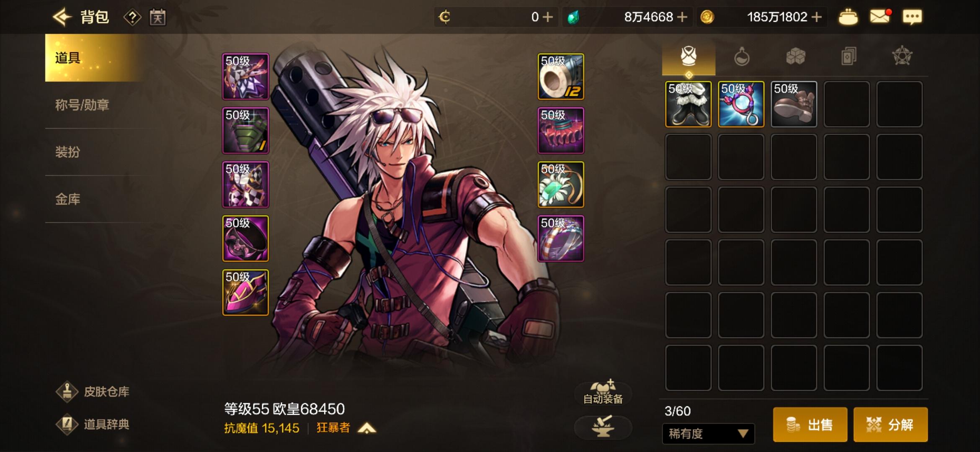This screenshot has height=452, width=980.
Task: Open the mail envelope icon
Action: pyautogui.click(x=879, y=17)
